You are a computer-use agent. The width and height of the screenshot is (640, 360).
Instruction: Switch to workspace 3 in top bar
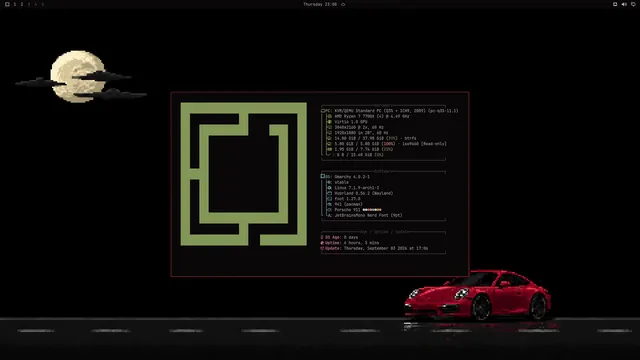coord(29,4)
